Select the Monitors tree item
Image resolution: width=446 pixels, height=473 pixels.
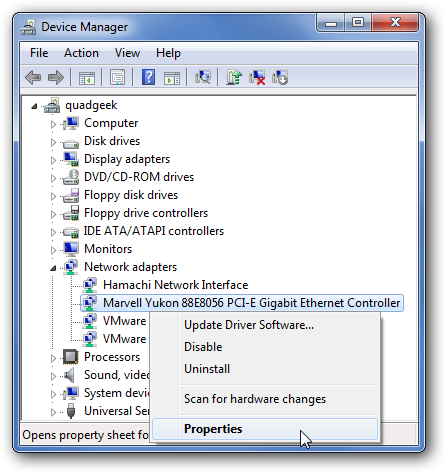[x=108, y=249]
